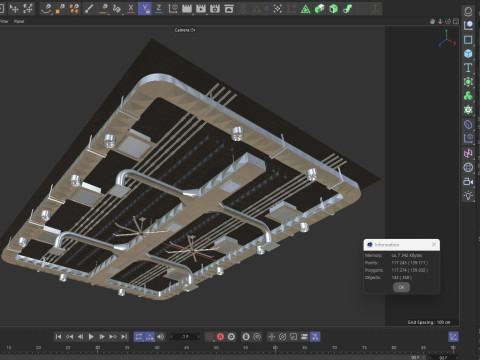Toggle playback frame range button

click(150, 337)
